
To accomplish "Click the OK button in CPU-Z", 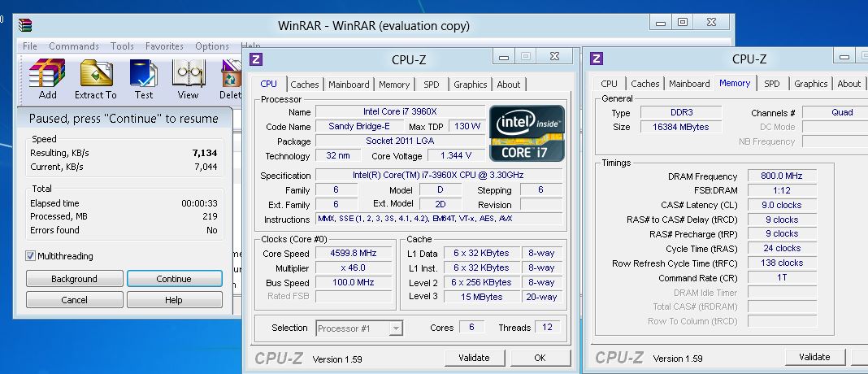I will point(540,358).
